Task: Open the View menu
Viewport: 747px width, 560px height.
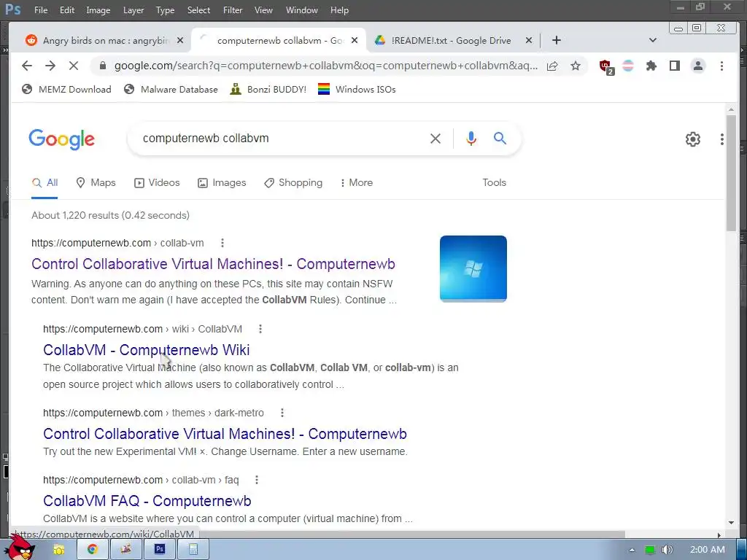Action: [x=263, y=10]
